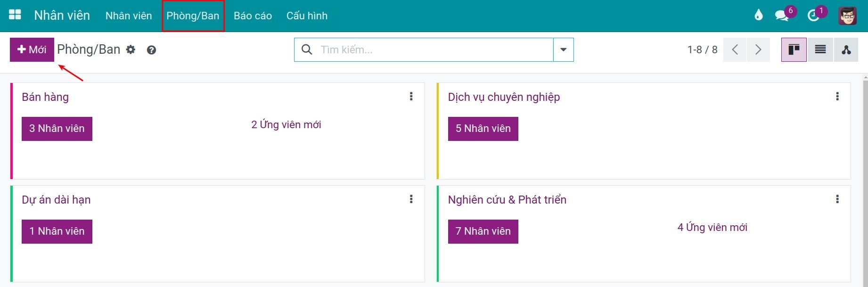Image resolution: width=868 pixels, height=287 pixels.
Task: Switch to kanban view
Action: click(x=794, y=49)
